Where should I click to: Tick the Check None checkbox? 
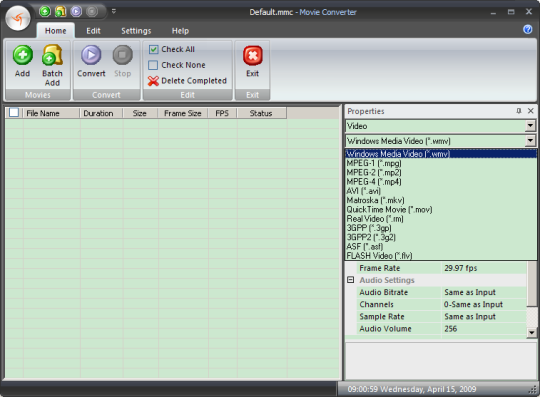pos(153,65)
